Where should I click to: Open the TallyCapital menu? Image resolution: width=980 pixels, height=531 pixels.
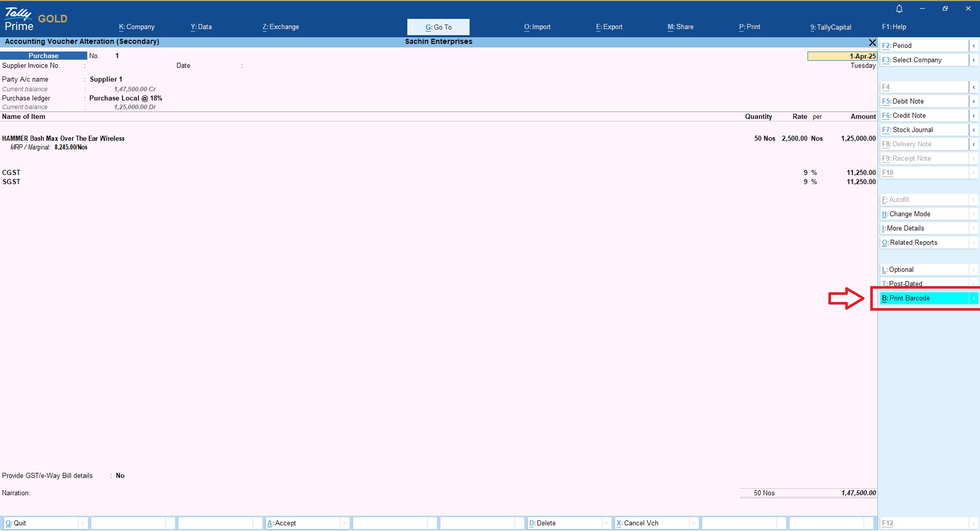830,27
